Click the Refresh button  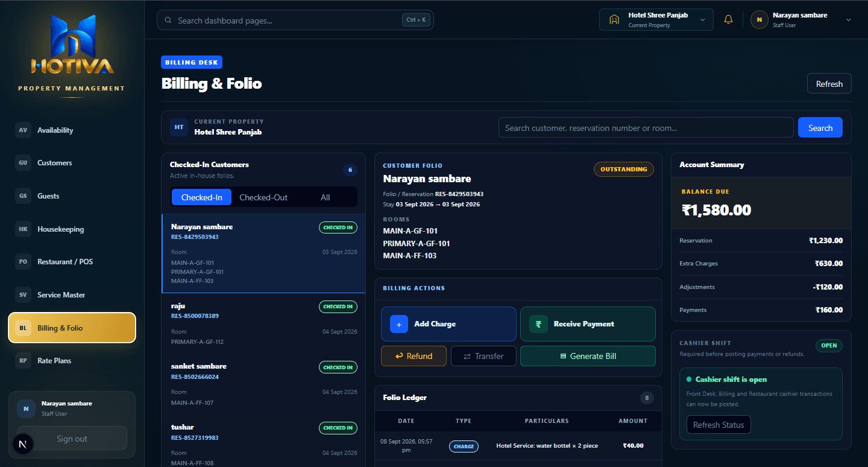(x=829, y=84)
